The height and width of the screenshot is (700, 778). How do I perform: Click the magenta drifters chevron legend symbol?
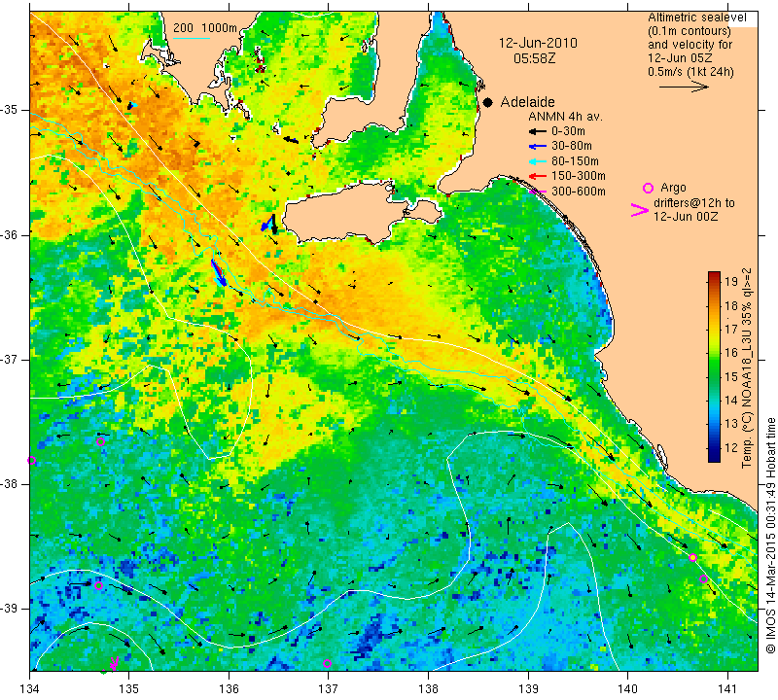[640, 210]
